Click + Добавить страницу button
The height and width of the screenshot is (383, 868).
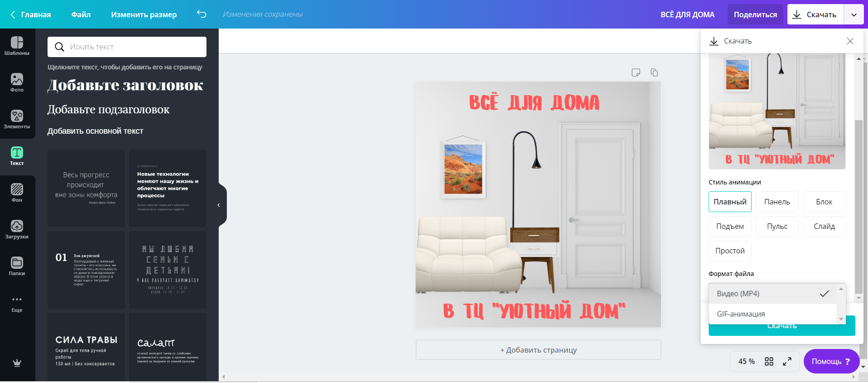click(x=538, y=350)
